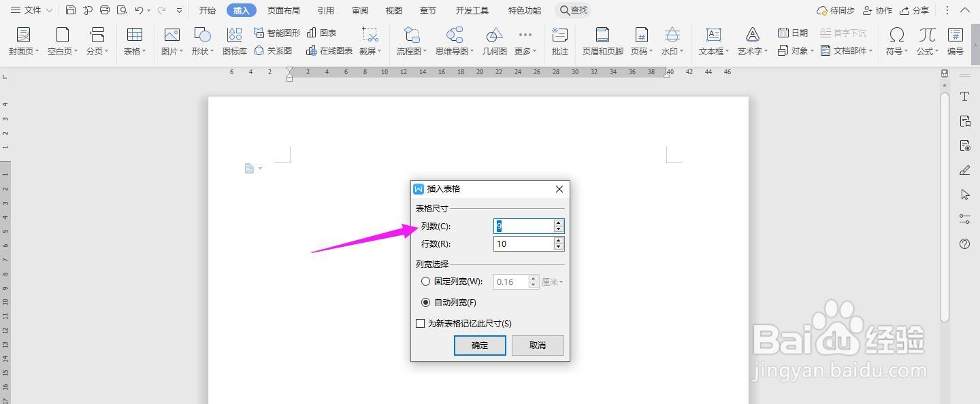The width and height of the screenshot is (980, 404).
Task: Open the 截屏 screenshot tool
Action: pos(370,41)
